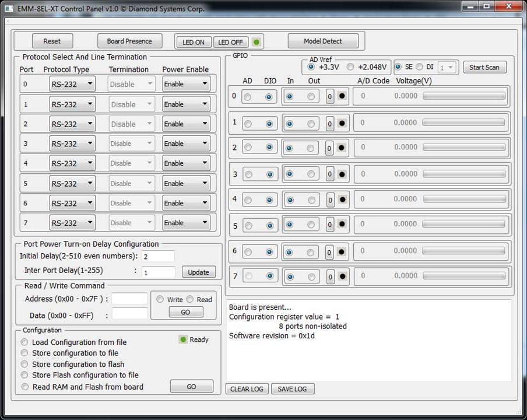Screen dimensions: 527x420
Task: Click the black indicator for GPIO 7
Action: (x=342, y=276)
